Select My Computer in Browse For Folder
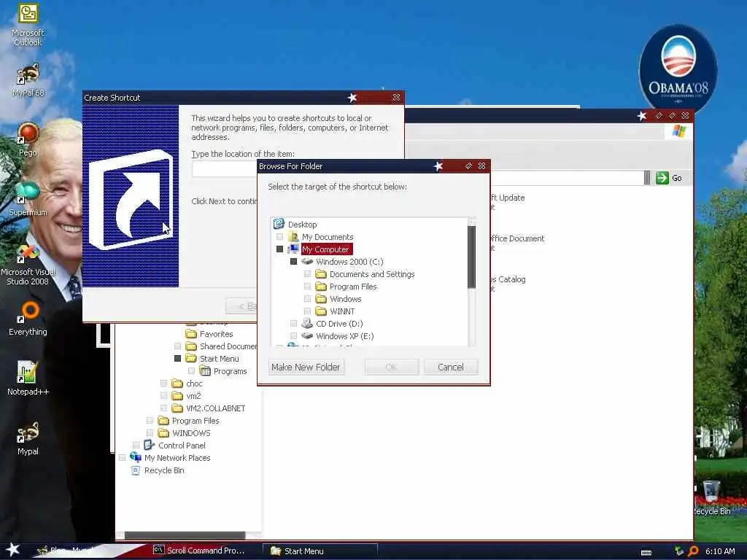747x560 pixels. coord(326,249)
